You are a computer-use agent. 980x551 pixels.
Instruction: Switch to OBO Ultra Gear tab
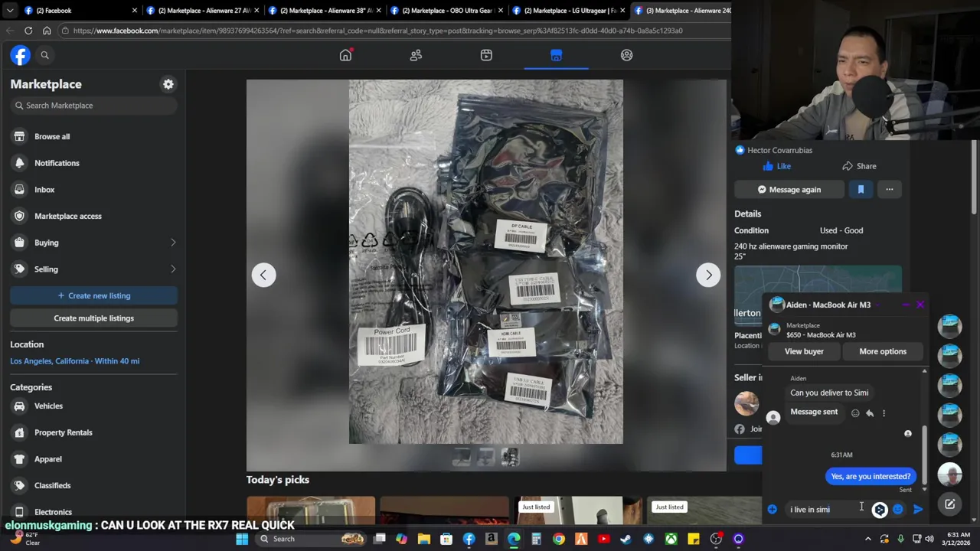click(x=446, y=11)
